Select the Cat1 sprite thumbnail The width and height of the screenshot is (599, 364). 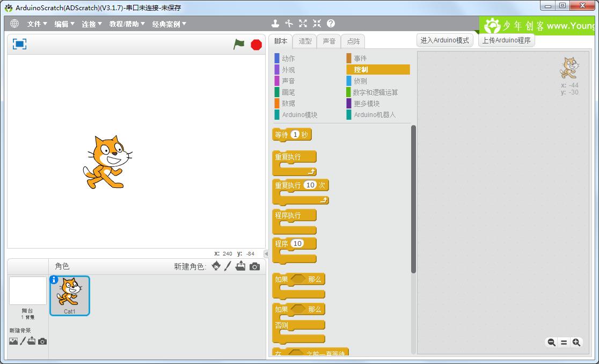tap(70, 296)
